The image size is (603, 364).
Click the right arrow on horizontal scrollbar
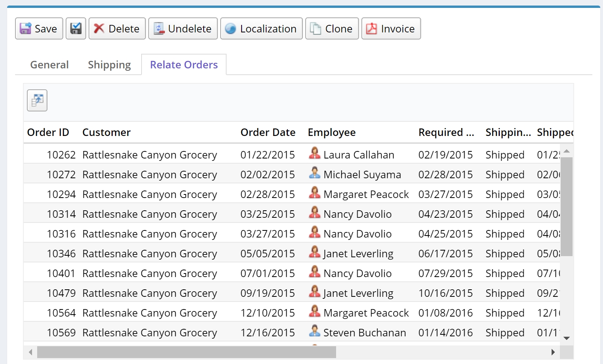point(553,351)
